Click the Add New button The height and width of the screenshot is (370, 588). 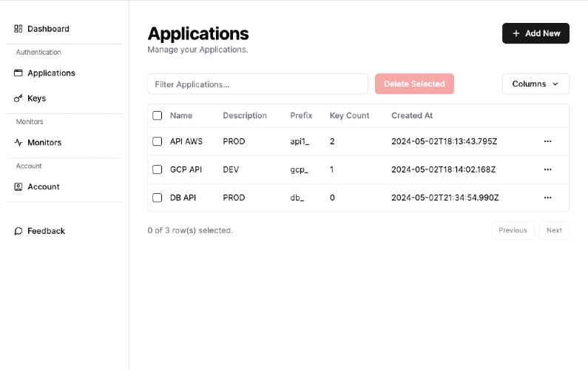535,33
